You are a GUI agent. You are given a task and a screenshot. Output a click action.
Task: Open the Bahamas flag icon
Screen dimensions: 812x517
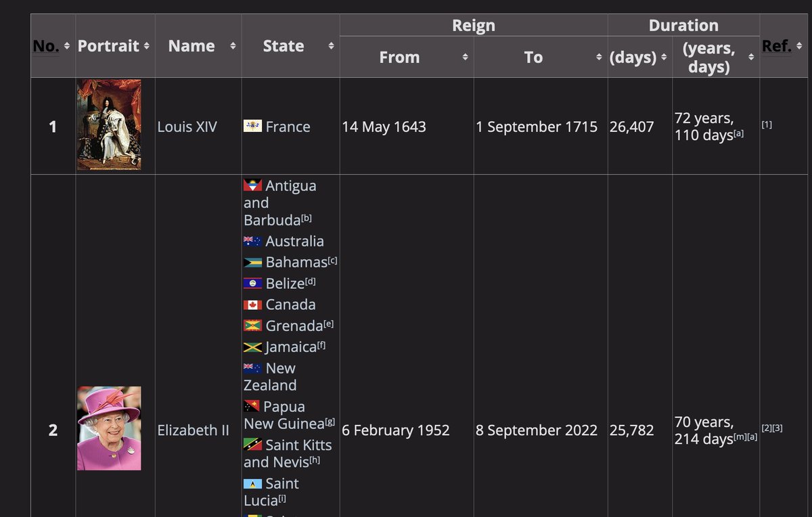point(252,262)
